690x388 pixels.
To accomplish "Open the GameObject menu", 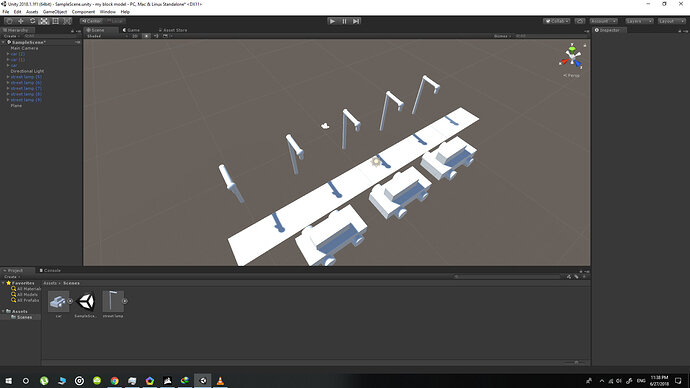I will click(x=55, y=12).
